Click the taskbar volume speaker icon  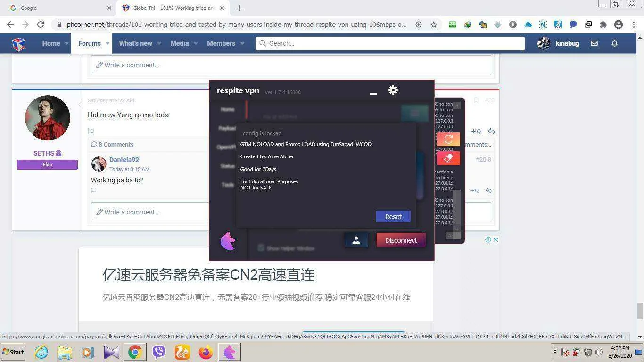(x=599, y=352)
